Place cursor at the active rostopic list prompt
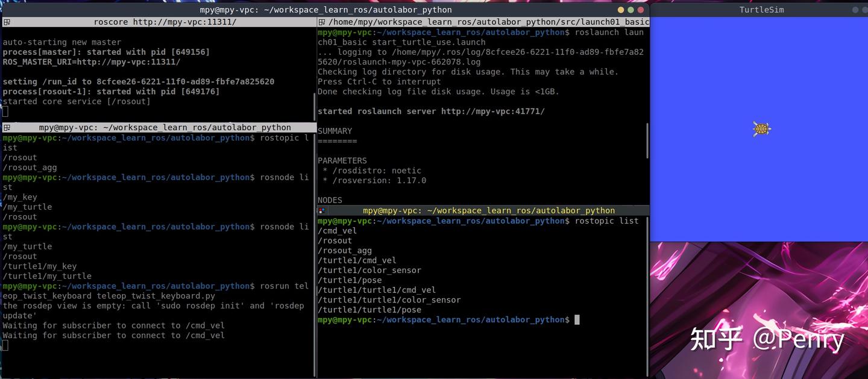Screen dimensions: 868x379 576,320
